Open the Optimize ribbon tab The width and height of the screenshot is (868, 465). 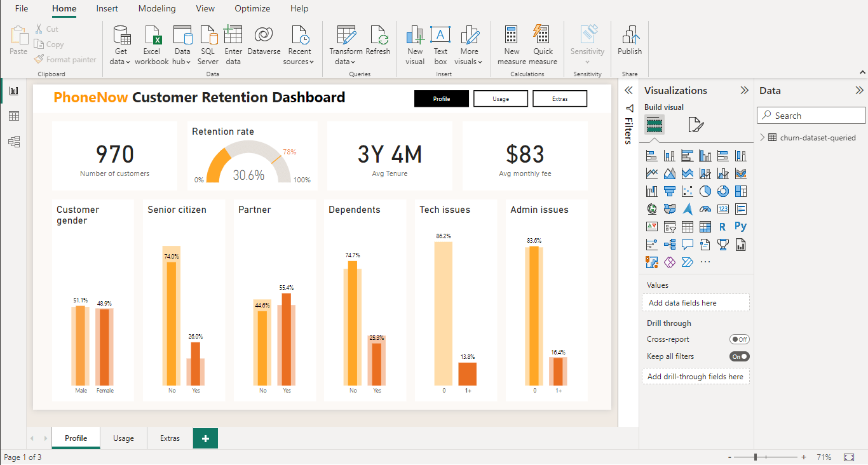click(252, 9)
